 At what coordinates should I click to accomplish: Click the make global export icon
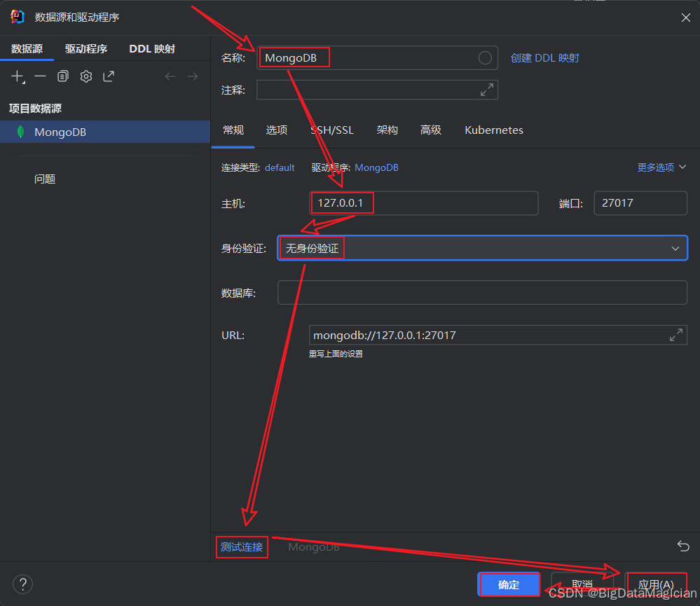(109, 76)
